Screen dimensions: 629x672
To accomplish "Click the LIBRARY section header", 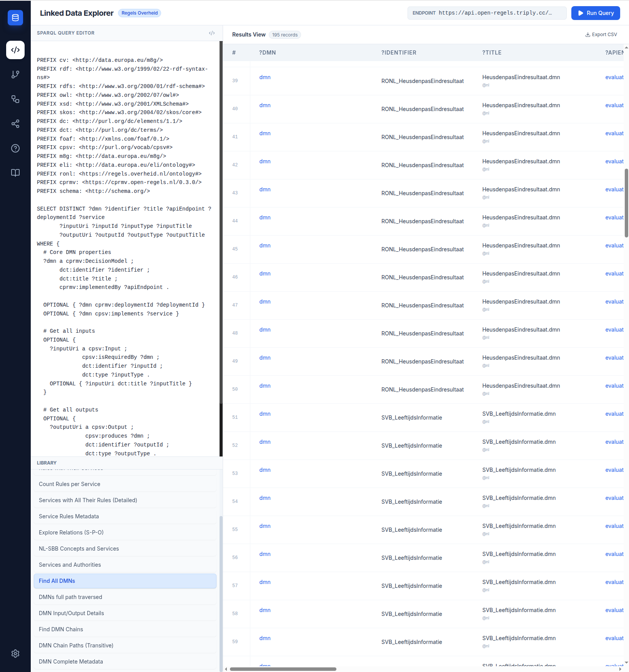I will click(x=47, y=463).
